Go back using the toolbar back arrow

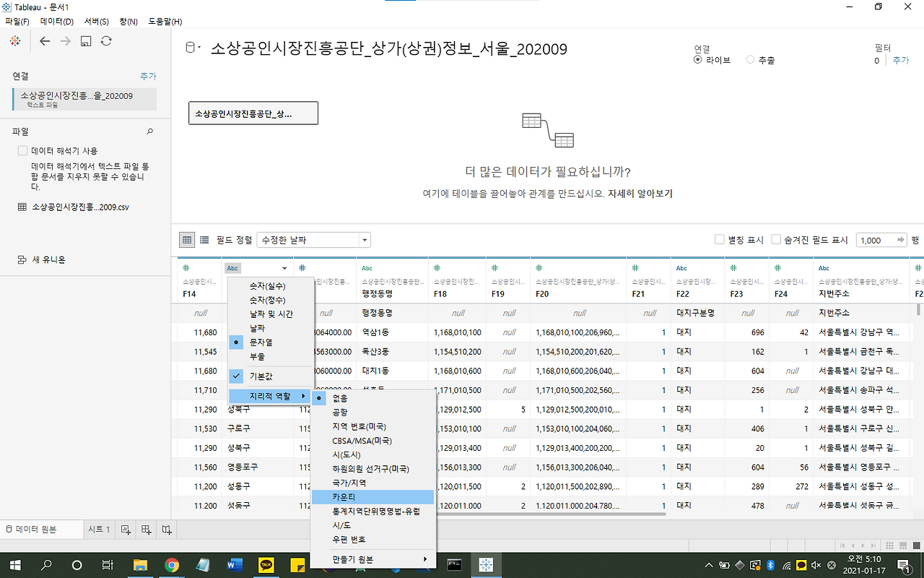point(45,41)
